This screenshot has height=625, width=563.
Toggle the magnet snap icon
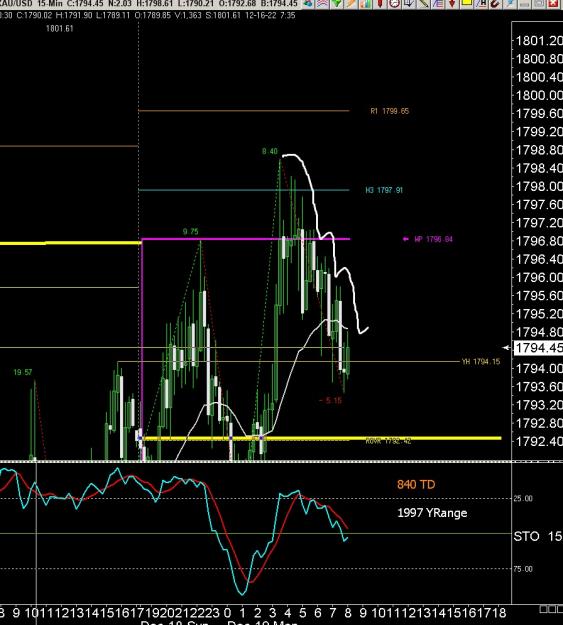495,4
